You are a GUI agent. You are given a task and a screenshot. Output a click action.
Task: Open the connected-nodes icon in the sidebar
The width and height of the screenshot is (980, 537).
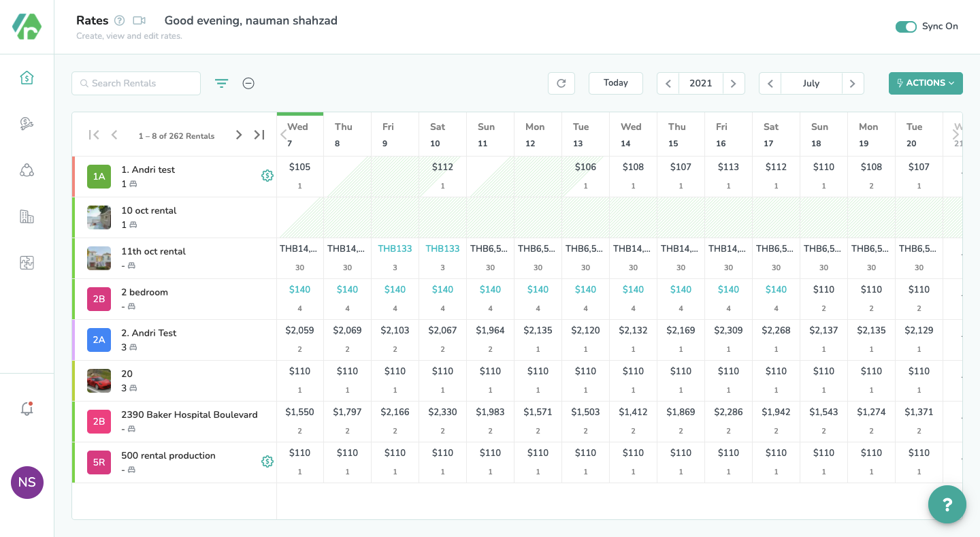tap(27, 170)
